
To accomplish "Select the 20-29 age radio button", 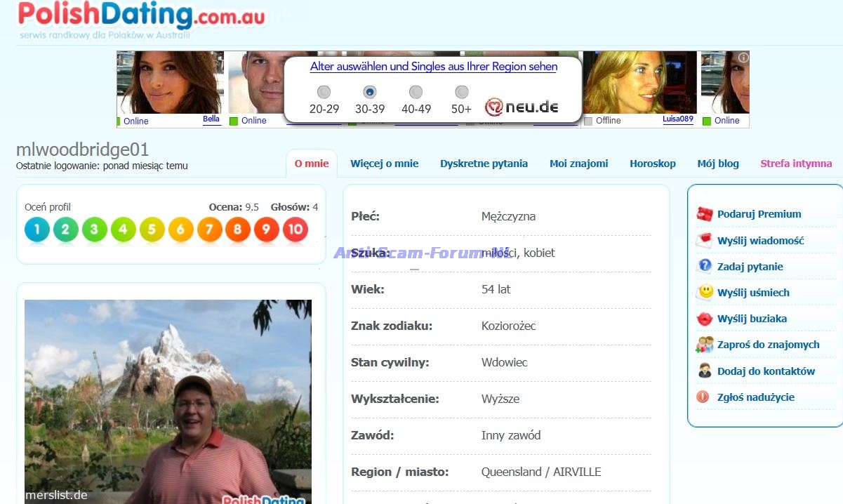I will [x=324, y=92].
